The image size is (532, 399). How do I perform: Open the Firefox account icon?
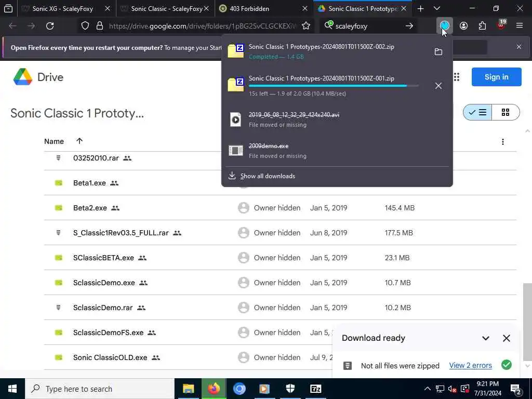click(463, 26)
